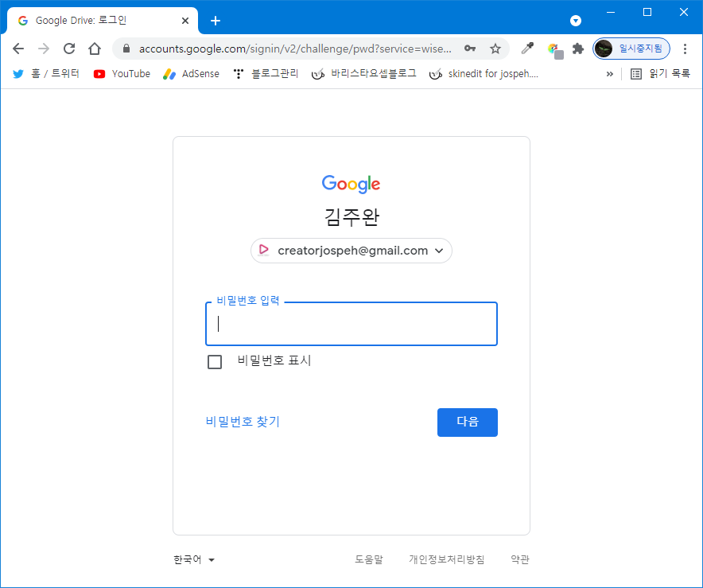Expand the creatorjospeh@gmail.com account switcher
The height and width of the screenshot is (588, 703).
(x=351, y=251)
